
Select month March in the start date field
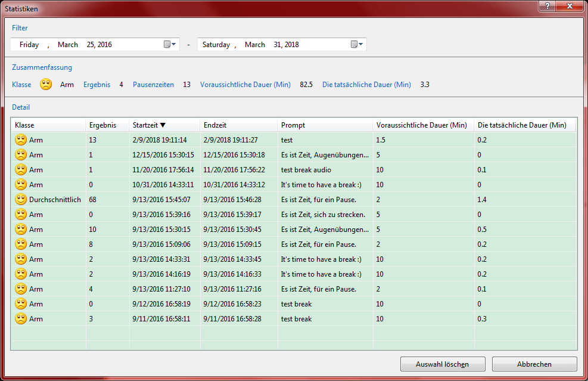click(68, 45)
